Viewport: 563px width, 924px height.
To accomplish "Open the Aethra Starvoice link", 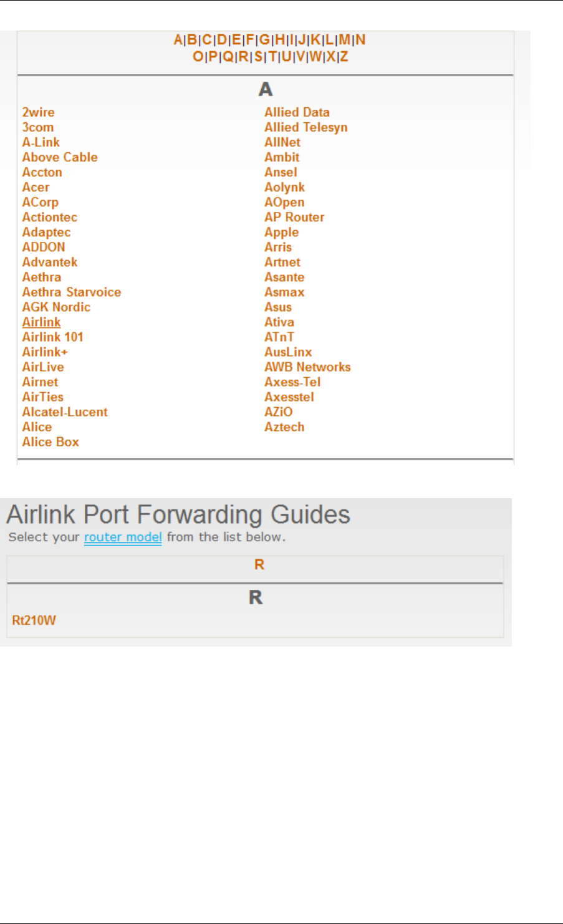I will coord(72,292).
